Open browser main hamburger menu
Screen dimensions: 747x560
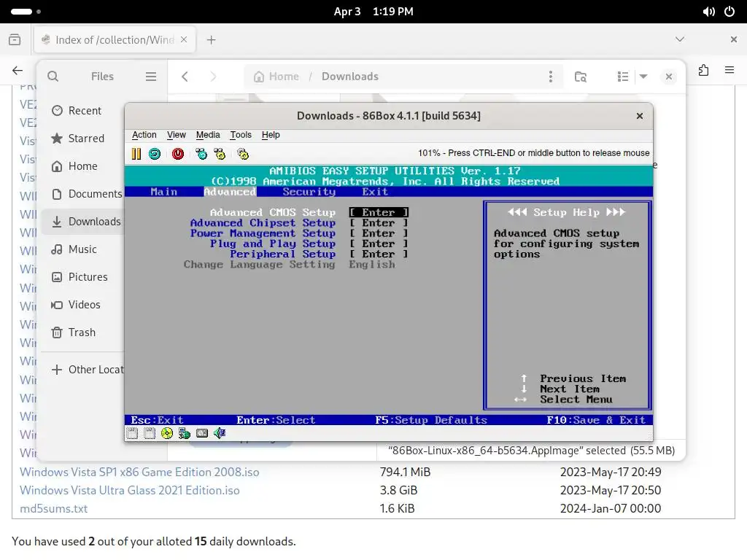pyautogui.click(x=729, y=71)
